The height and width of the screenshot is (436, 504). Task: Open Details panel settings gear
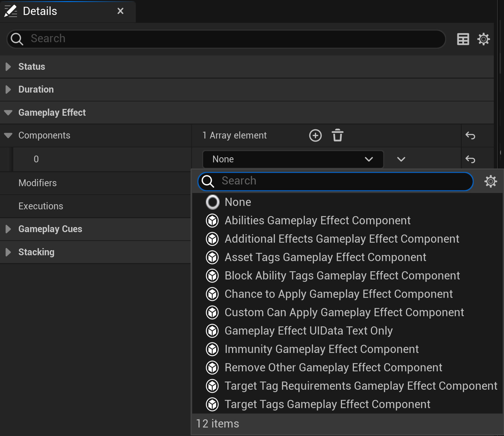pyautogui.click(x=483, y=39)
